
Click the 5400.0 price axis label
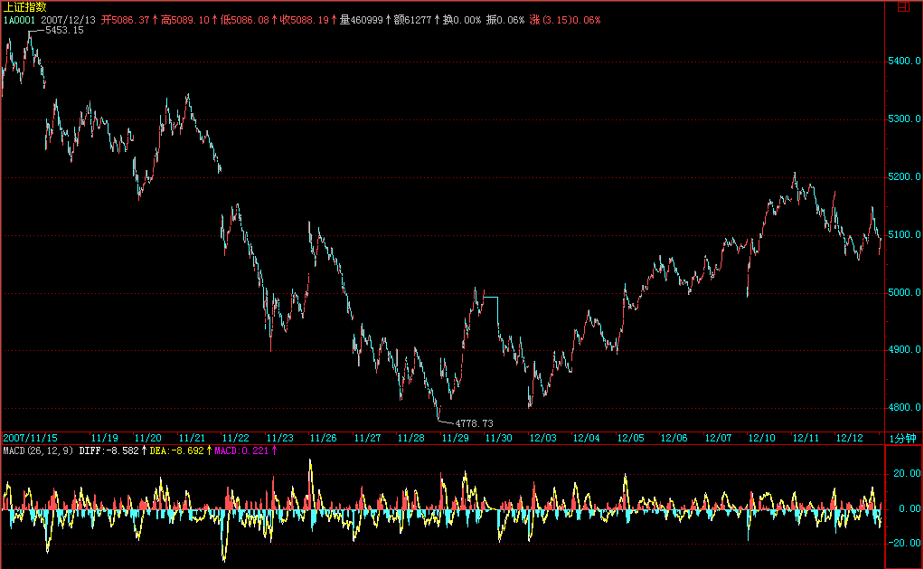[904, 62]
